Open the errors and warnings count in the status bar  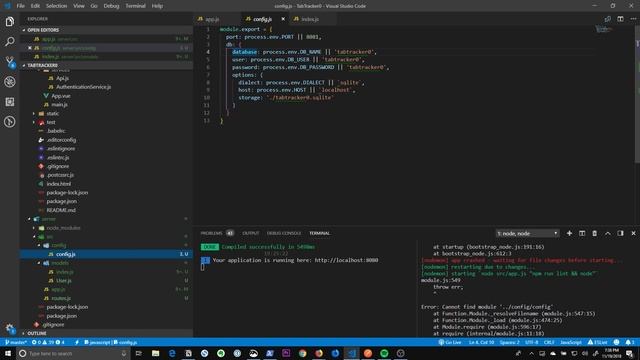coord(48,342)
